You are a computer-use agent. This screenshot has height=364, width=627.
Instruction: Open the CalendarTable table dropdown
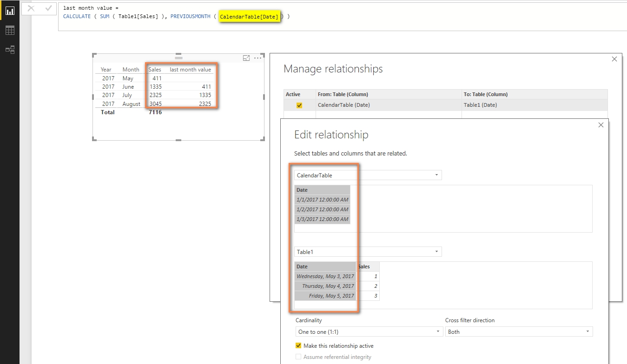[368, 175]
